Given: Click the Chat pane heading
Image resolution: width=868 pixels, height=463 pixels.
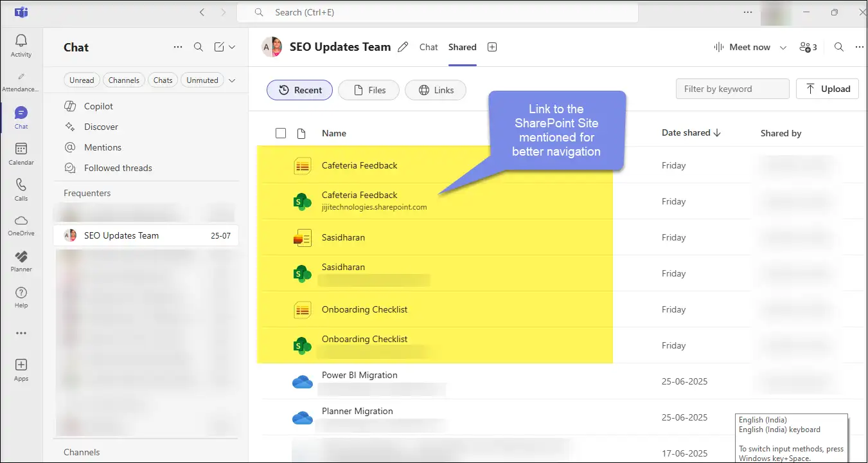Looking at the screenshot, I should (x=76, y=47).
